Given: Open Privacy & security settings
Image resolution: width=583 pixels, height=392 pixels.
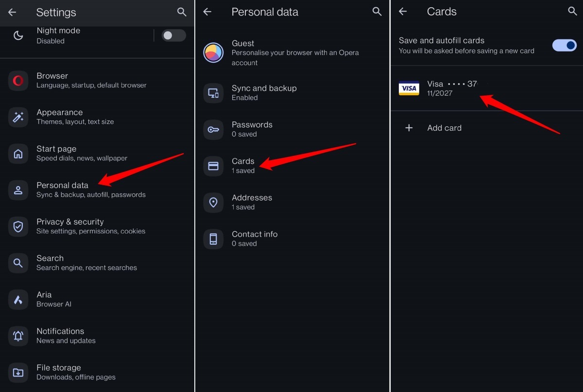Looking at the screenshot, I should pyautogui.click(x=97, y=226).
